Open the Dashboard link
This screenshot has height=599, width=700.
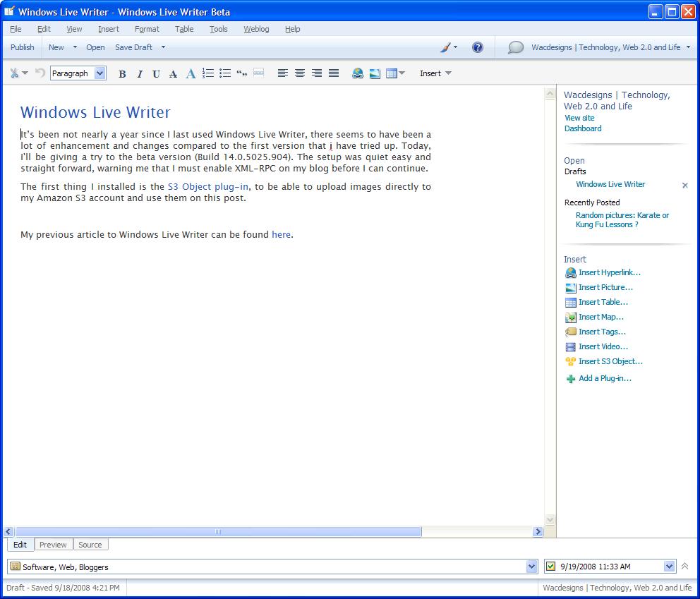(583, 128)
